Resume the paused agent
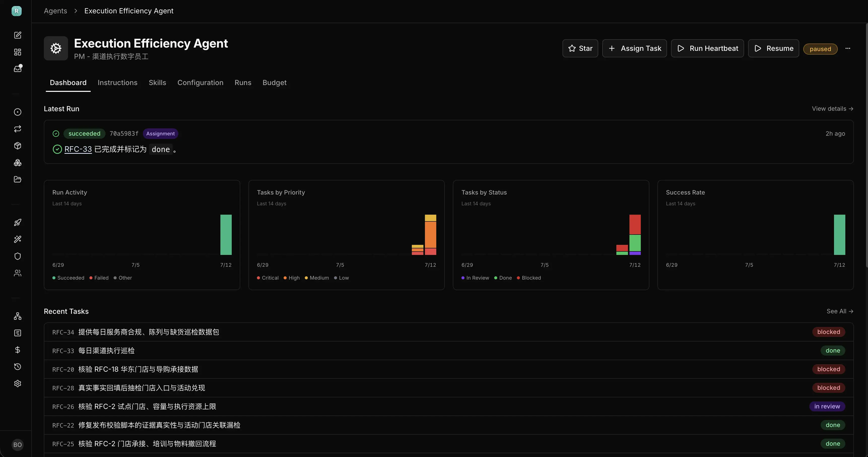868x457 pixels. [x=773, y=49]
